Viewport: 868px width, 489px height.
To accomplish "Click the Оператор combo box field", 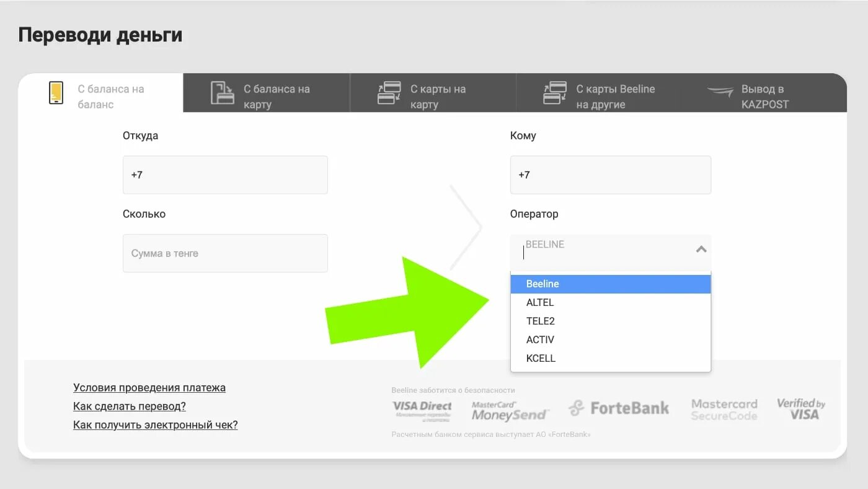I will (611, 252).
